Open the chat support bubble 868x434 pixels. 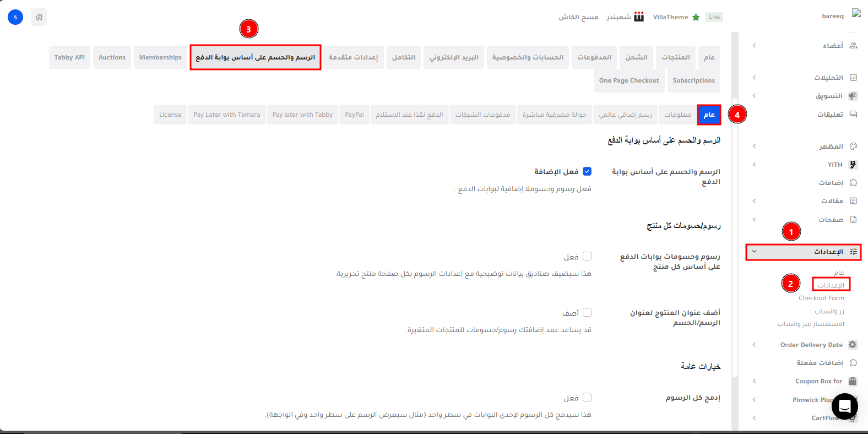click(x=844, y=406)
